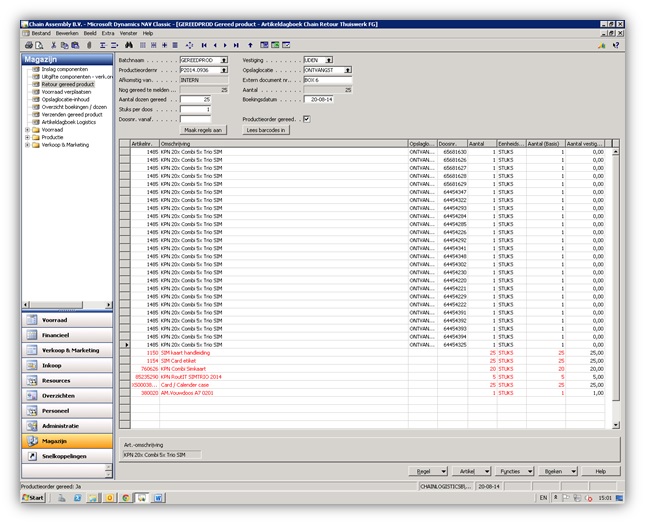This screenshot has width=645, height=524.
Task: Select Retour gereed product in the tree
Action: point(68,84)
